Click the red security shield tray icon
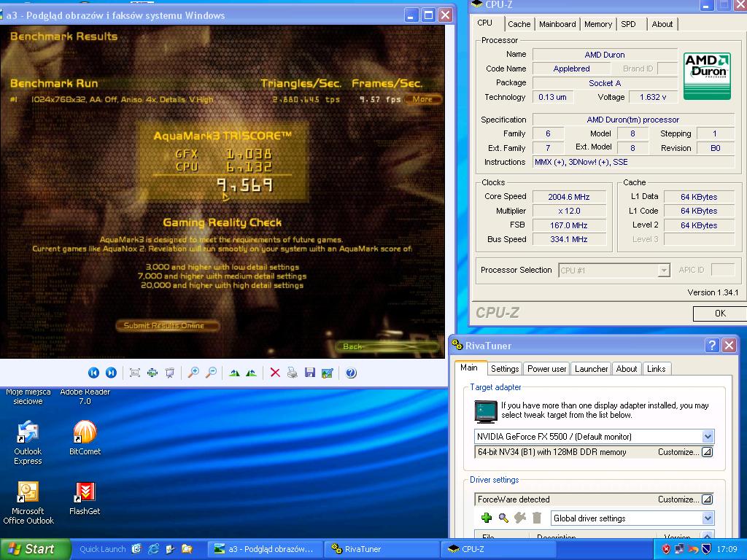Viewport: 747px width, 560px height. point(666,549)
